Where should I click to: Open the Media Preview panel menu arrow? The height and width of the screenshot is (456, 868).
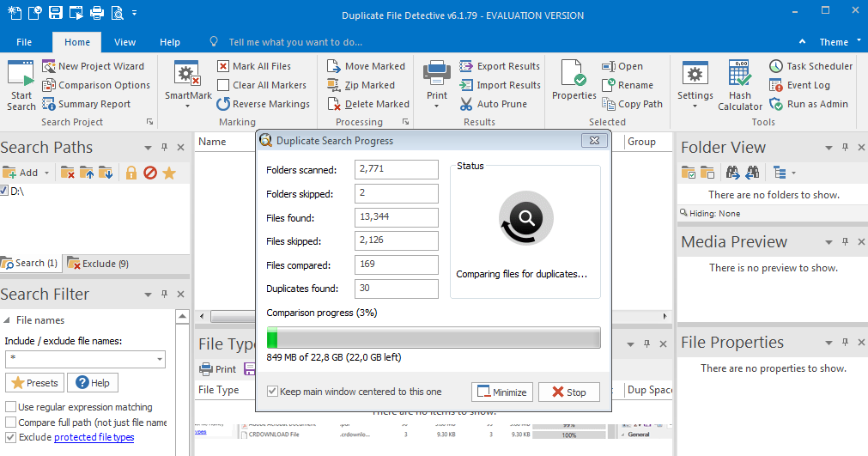point(829,242)
